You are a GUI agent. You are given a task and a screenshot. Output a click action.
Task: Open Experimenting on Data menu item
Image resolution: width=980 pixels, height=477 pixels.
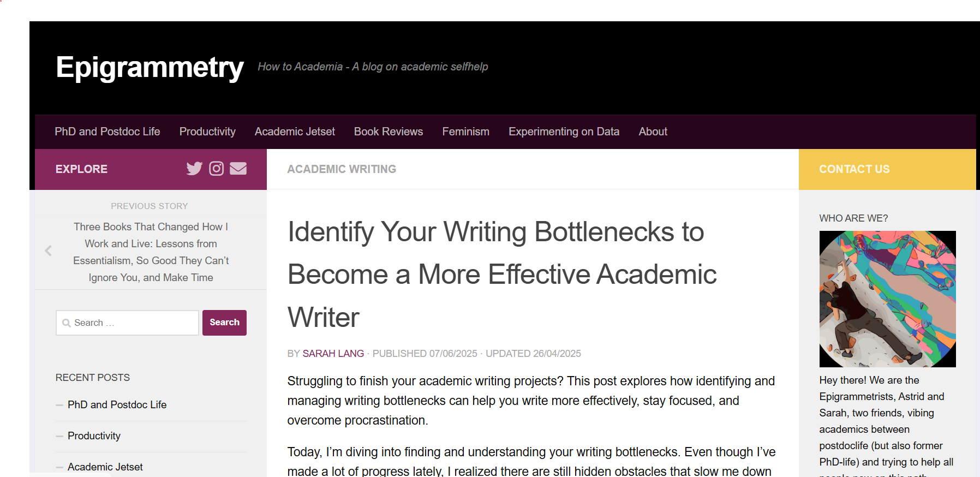tap(564, 132)
